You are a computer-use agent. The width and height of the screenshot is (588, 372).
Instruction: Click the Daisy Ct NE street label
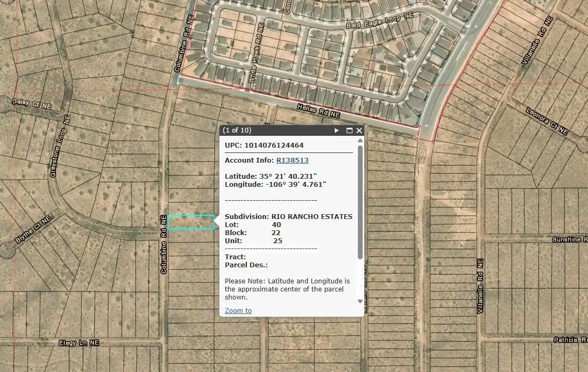(x=32, y=104)
